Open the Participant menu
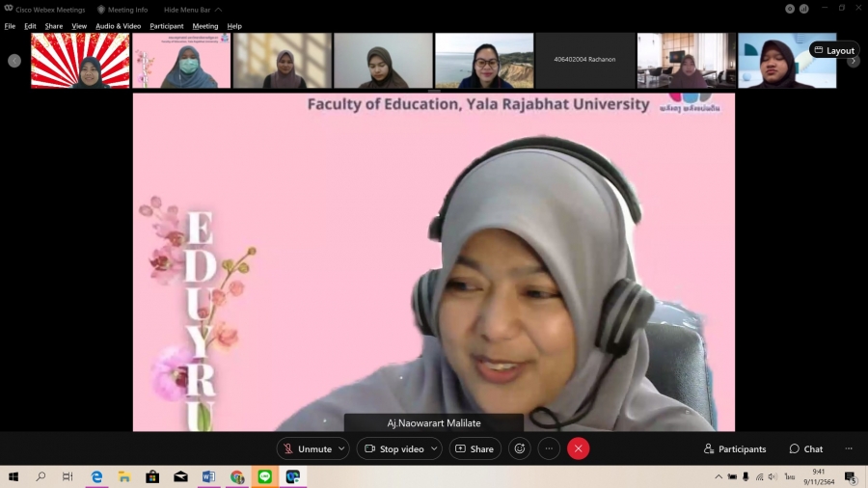868x488 pixels. pyautogui.click(x=166, y=26)
